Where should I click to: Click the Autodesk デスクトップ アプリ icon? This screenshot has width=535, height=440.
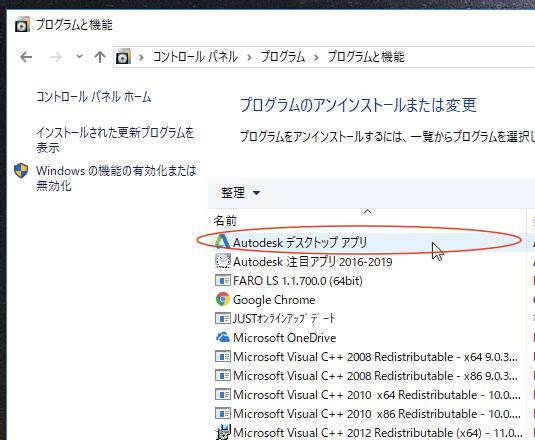click(222, 241)
